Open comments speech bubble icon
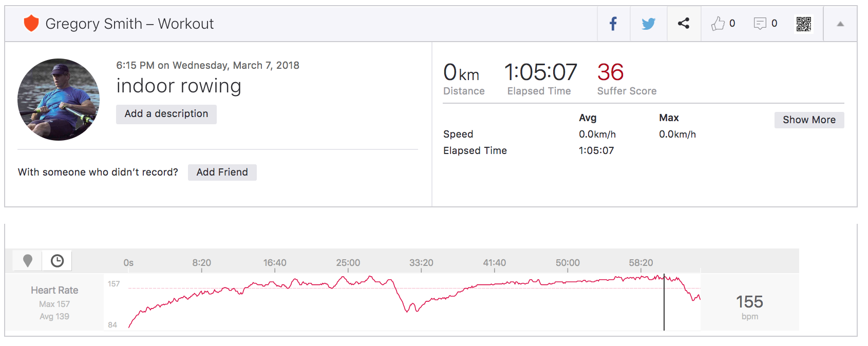Image resolution: width=868 pixels, height=346 pixels. click(760, 24)
